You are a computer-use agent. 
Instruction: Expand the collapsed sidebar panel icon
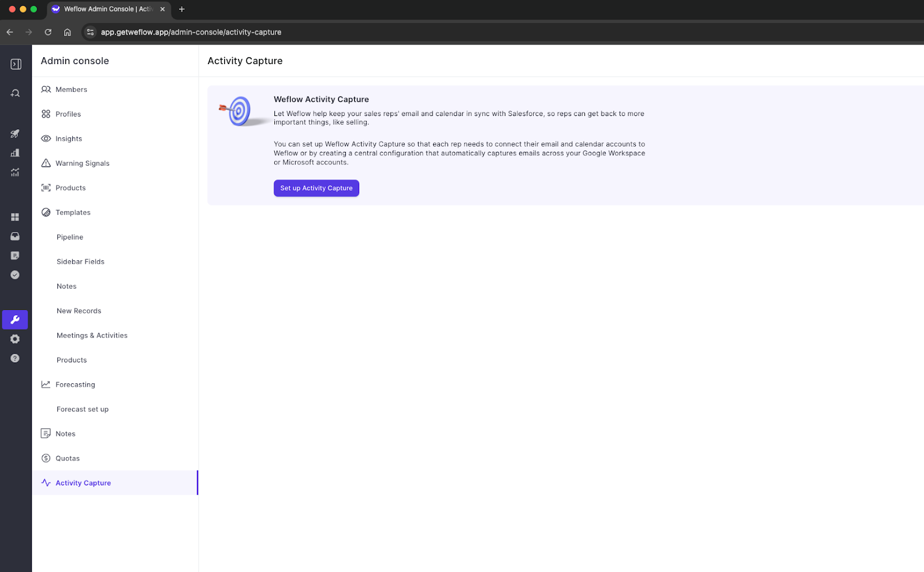[x=16, y=64]
